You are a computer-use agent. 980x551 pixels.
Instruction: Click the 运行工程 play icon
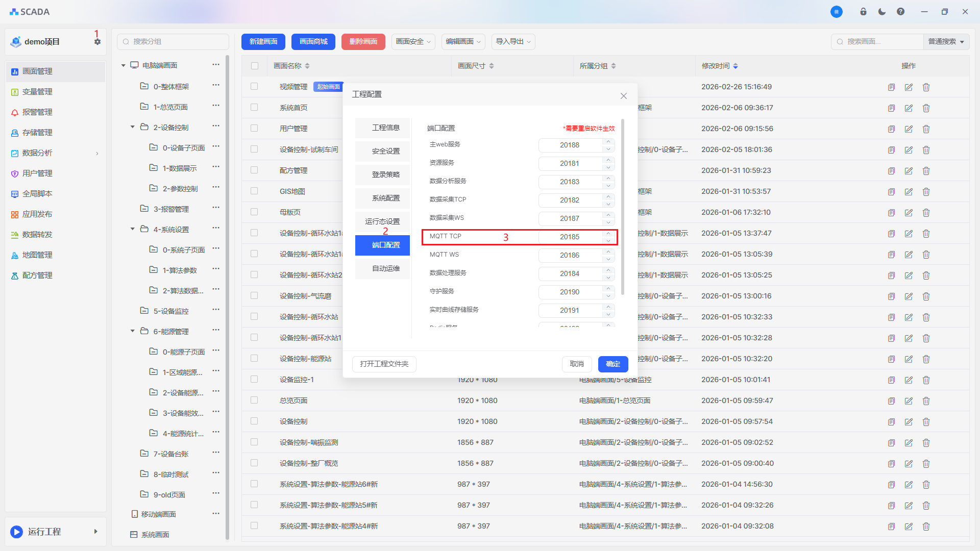[16, 532]
